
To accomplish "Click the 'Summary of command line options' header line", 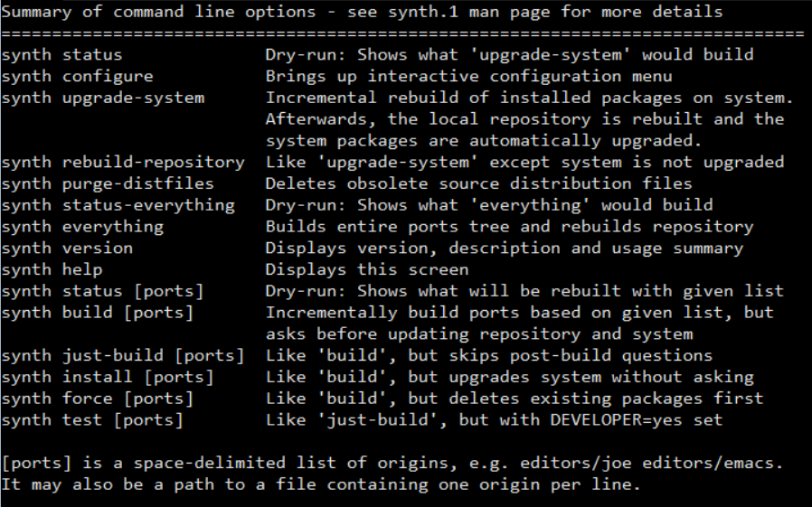I will tap(362, 12).
